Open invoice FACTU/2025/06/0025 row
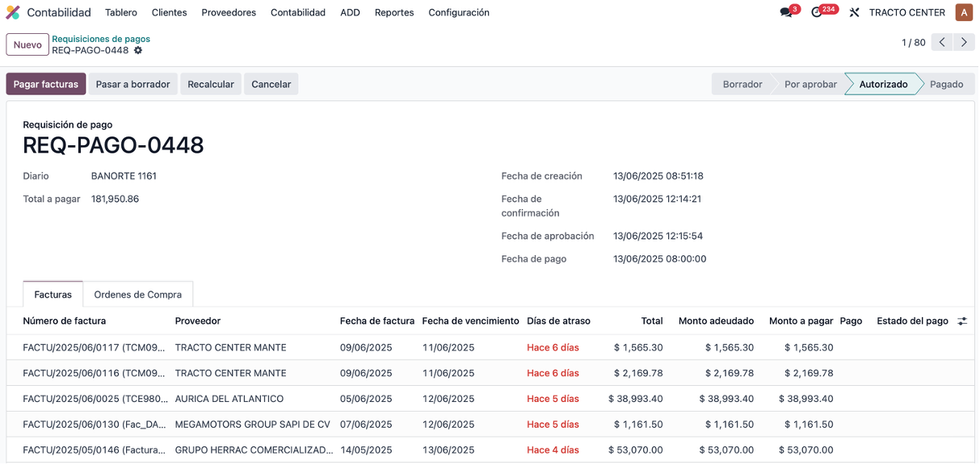This screenshot has width=980, height=469. pyautogui.click(x=490, y=399)
